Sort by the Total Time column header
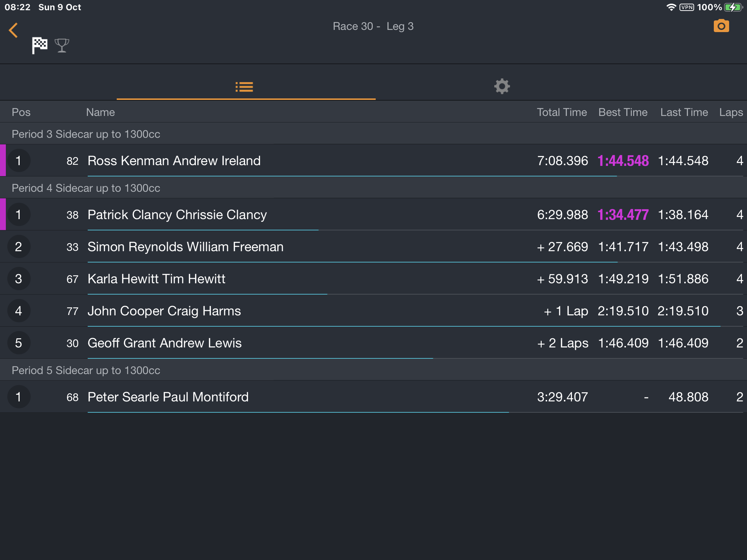This screenshot has height=560, width=747. click(x=562, y=112)
